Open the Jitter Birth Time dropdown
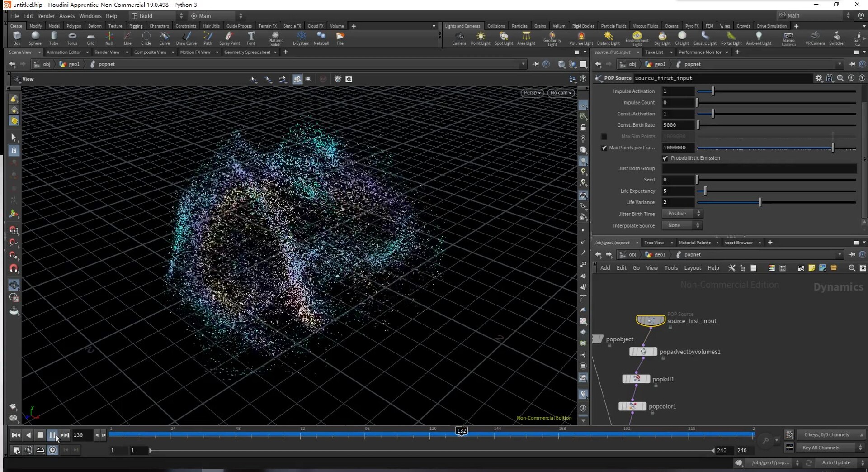This screenshot has width=868, height=472. pos(682,214)
